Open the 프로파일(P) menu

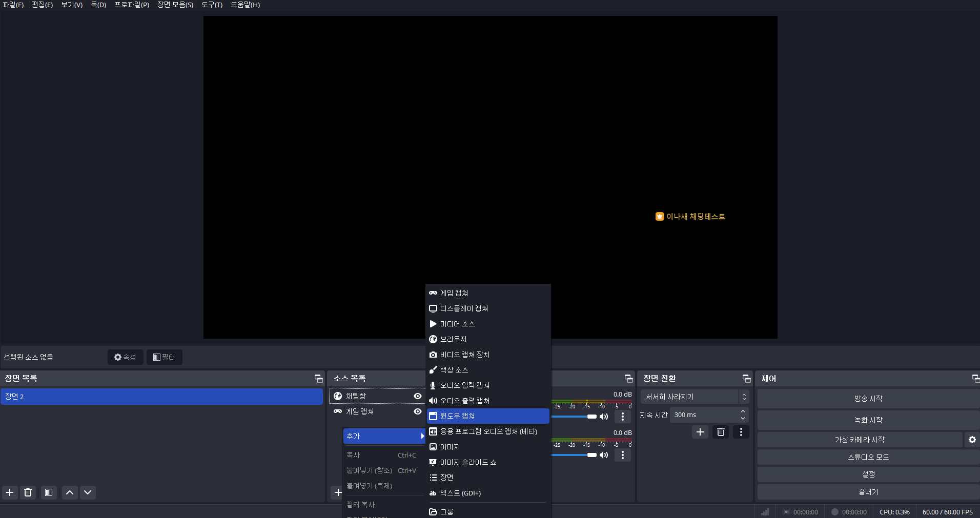pos(132,5)
